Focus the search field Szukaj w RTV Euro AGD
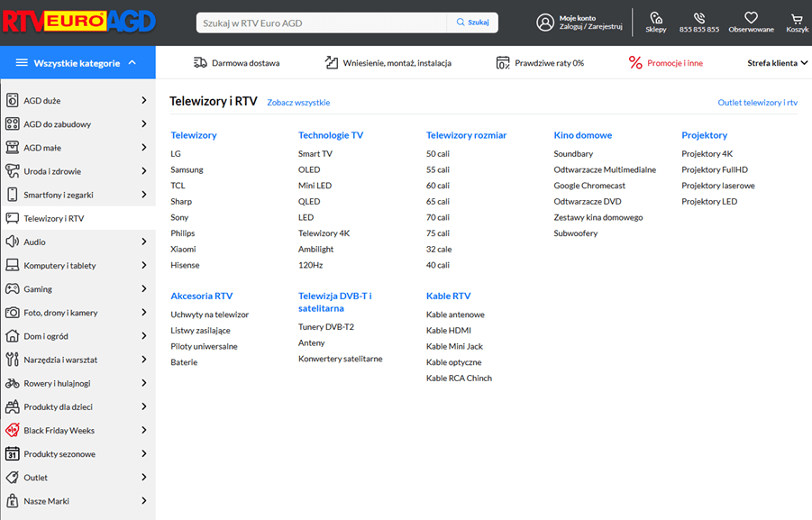 click(322, 23)
